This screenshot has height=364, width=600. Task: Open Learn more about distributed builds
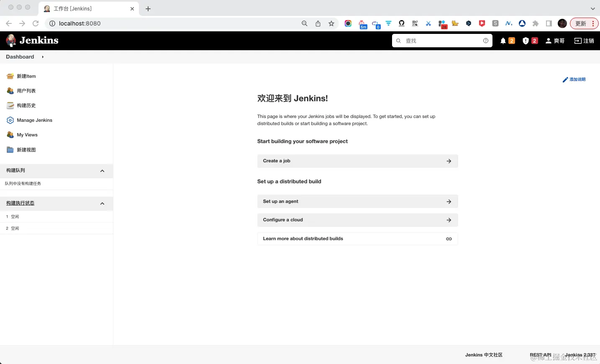[x=358, y=239]
